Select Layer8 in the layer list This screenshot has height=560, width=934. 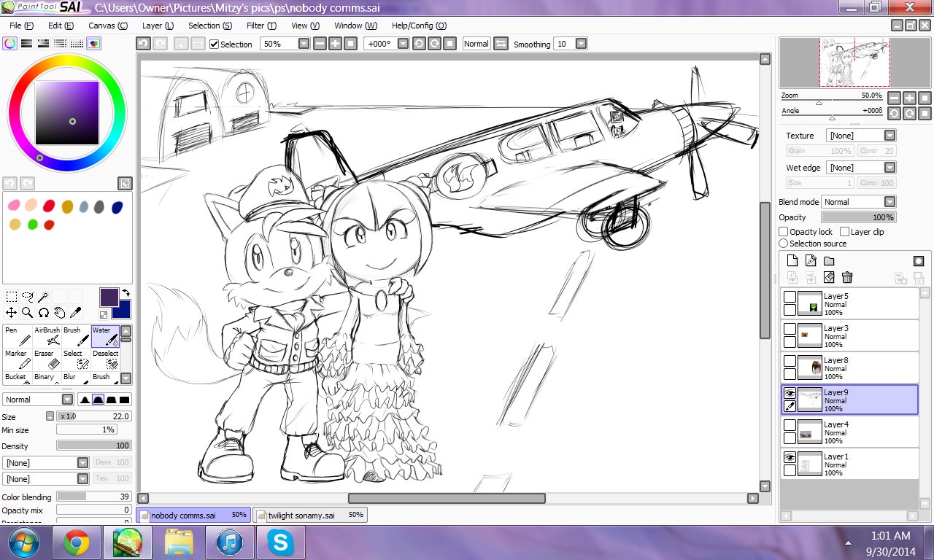850,367
